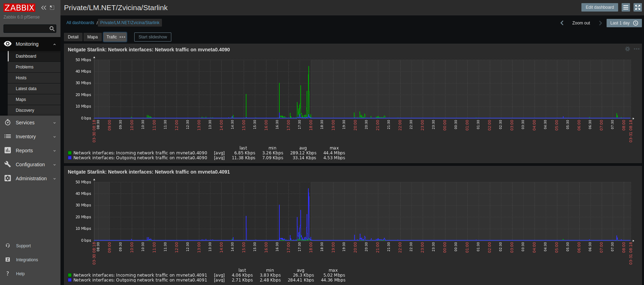
Task: Open mvneta0.4090 widget settings gear
Action: 628,49
